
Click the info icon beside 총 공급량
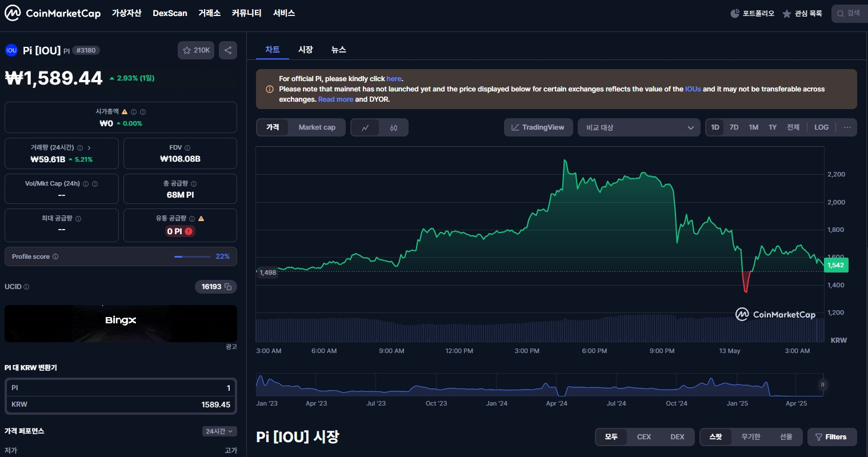pos(194,183)
